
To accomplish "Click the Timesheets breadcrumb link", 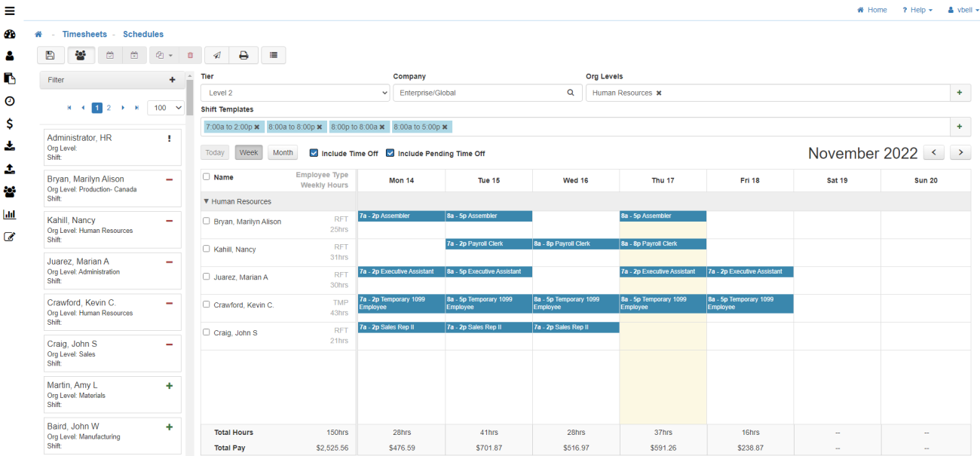I will point(86,34).
